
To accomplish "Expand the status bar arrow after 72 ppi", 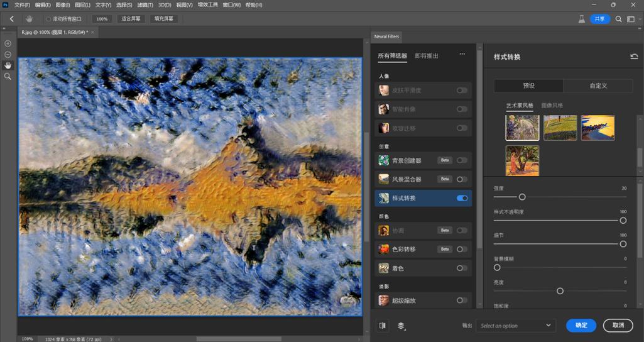I will tap(111, 339).
